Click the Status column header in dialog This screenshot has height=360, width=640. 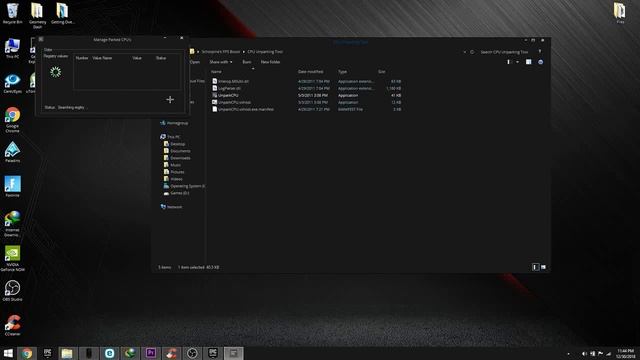coord(161,58)
